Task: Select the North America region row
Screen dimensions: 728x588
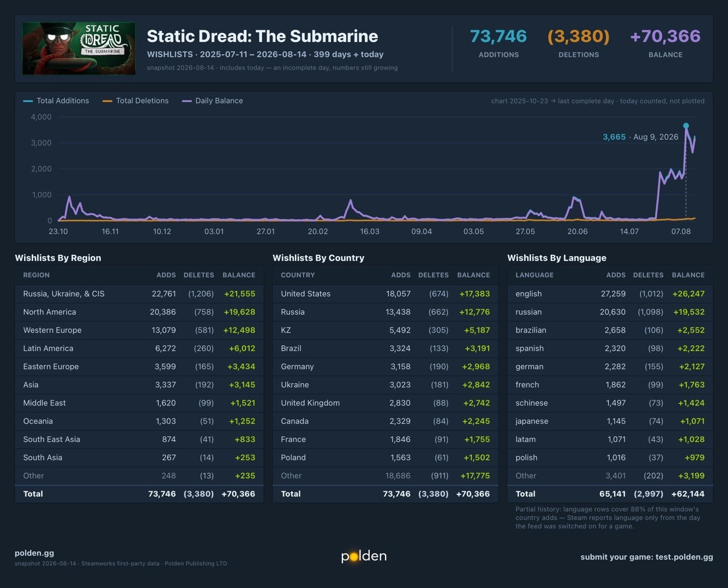Action: [139, 312]
